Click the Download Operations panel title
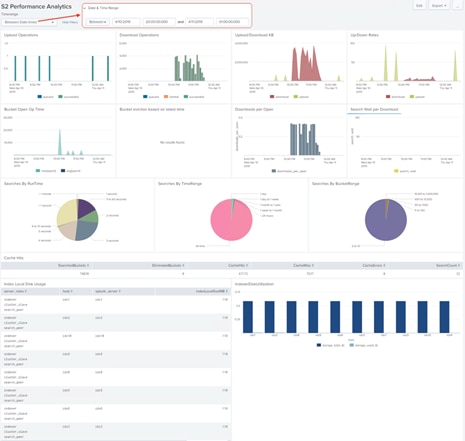 click(139, 35)
